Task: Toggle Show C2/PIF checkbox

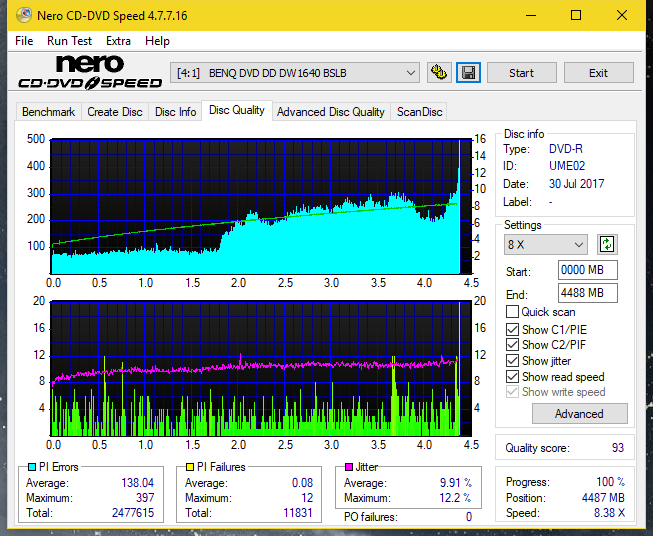Action: coord(512,345)
